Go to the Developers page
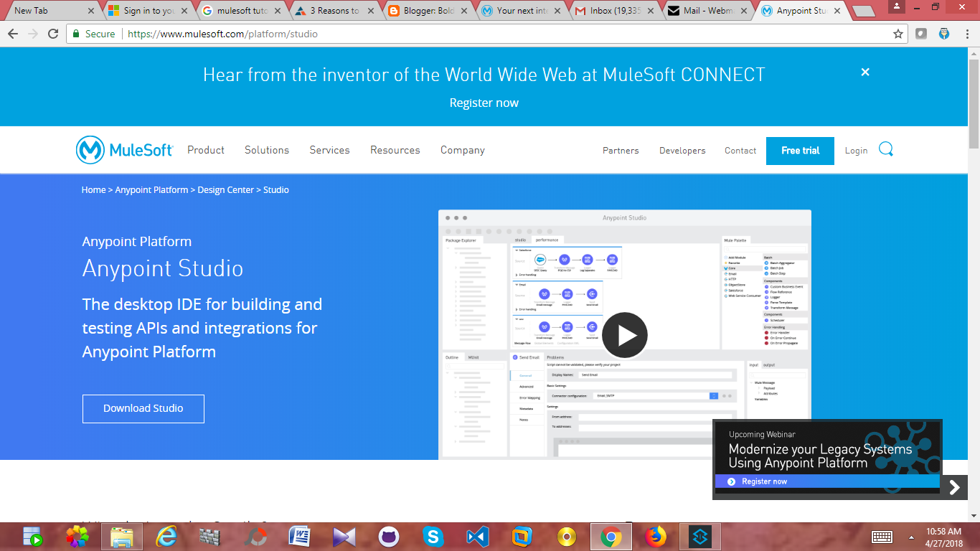Screen dimensions: 980x551 (x=682, y=151)
